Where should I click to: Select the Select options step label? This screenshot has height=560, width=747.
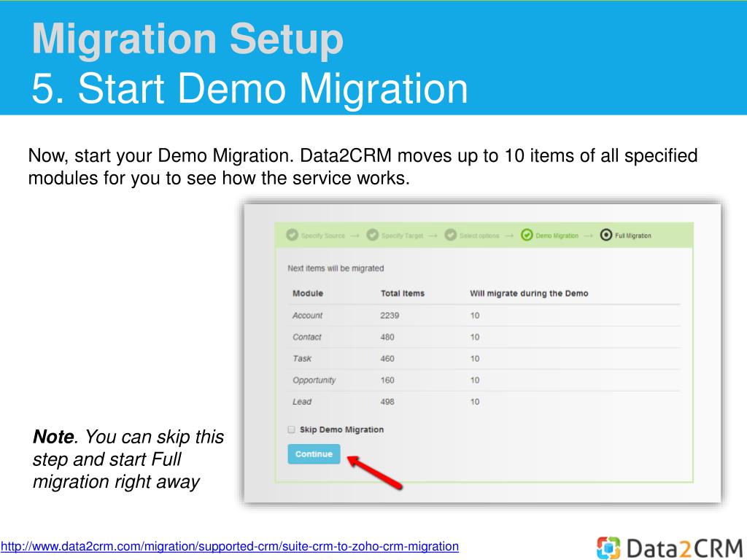(x=479, y=236)
